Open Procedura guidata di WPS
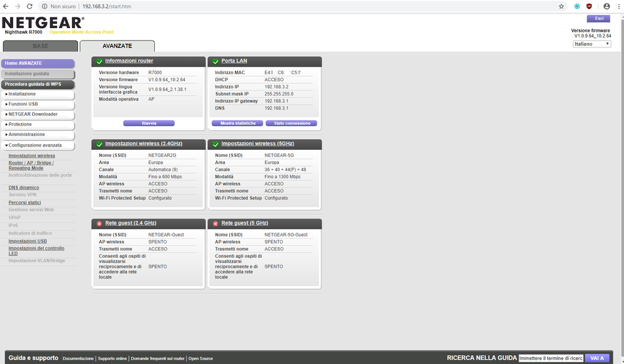Viewport: 624px width, 364px height. (x=38, y=84)
